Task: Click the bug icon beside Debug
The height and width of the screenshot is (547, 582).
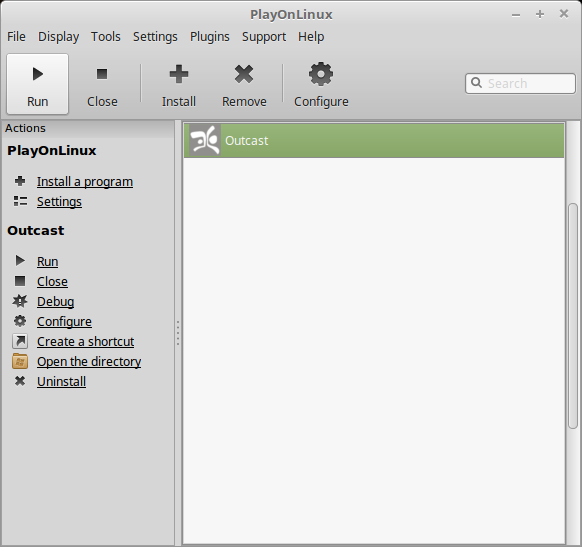Action: pyautogui.click(x=20, y=301)
